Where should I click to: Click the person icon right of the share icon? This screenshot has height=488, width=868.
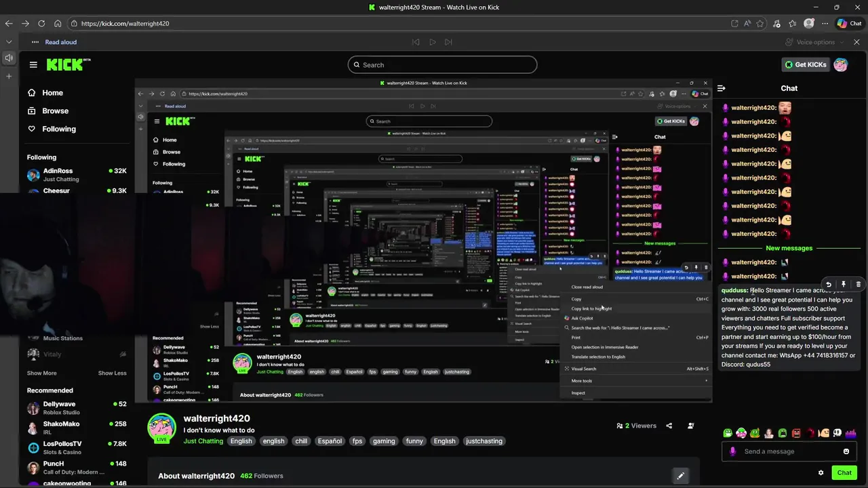691,426
